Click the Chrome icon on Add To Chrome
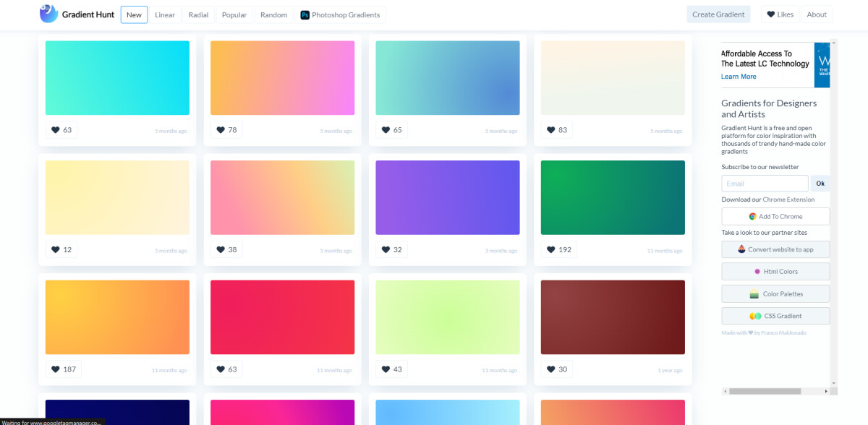The height and width of the screenshot is (425, 868). click(754, 216)
